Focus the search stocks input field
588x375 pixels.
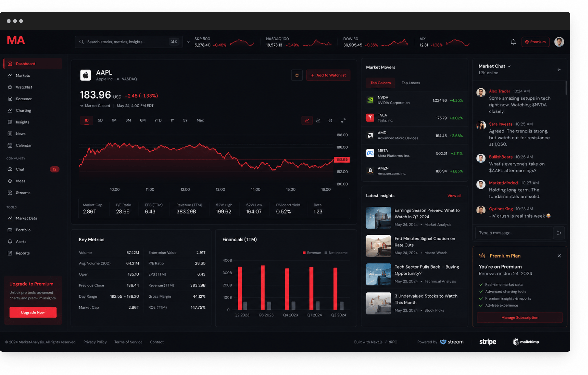pos(129,42)
